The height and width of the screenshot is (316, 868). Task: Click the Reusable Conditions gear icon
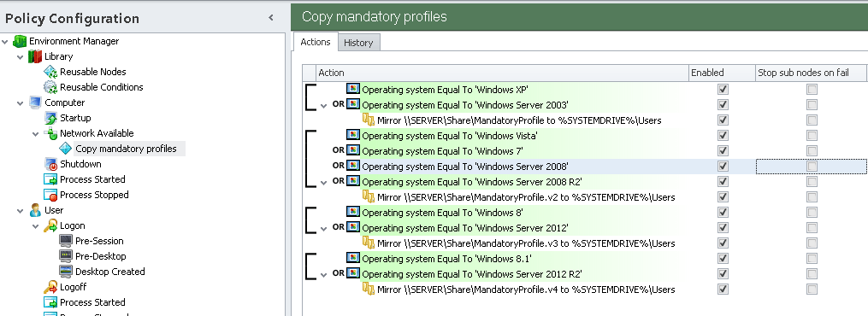click(x=50, y=87)
